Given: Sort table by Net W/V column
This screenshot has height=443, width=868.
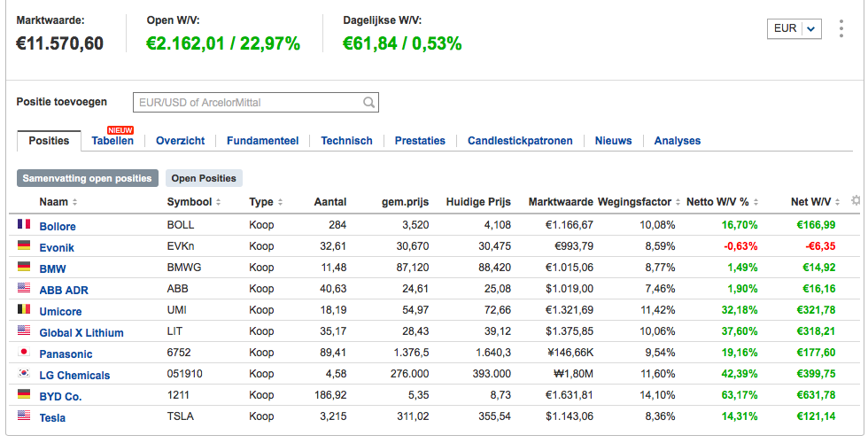Looking at the screenshot, I should pyautogui.click(x=816, y=202).
